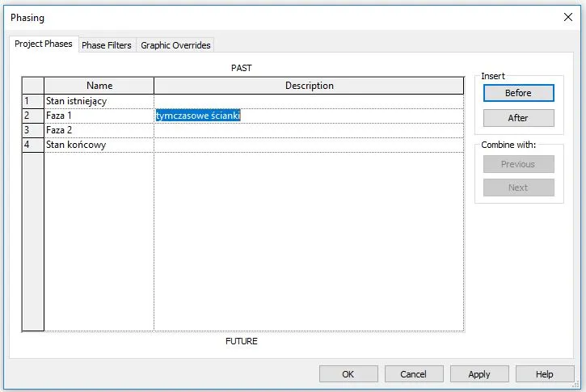
Task: Close the Phasing dialog window
Action: click(567, 17)
